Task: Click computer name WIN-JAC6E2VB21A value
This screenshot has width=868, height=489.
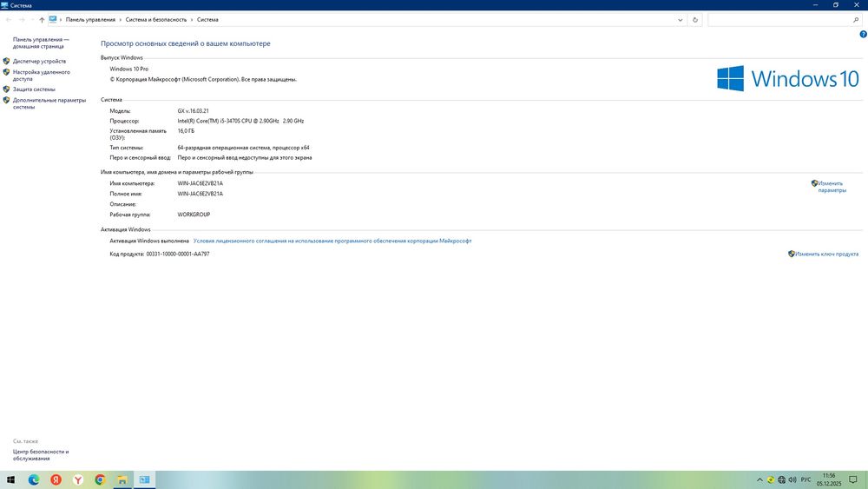Action: [200, 183]
